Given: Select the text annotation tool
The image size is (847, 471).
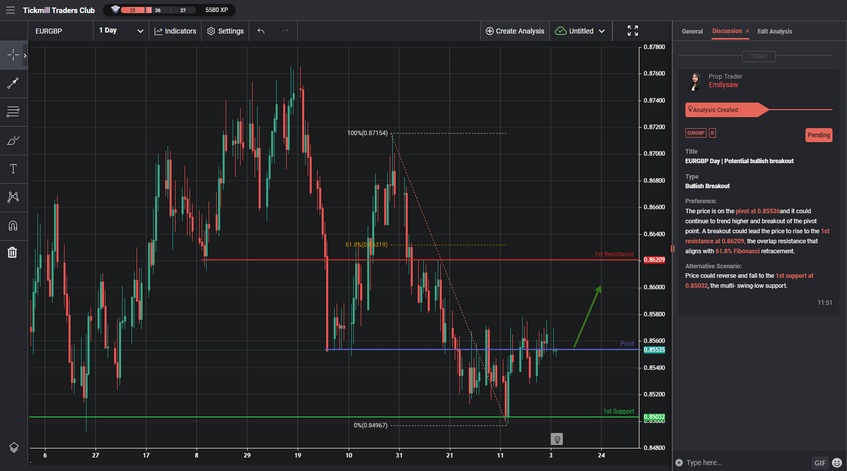Looking at the screenshot, I should click(x=13, y=169).
